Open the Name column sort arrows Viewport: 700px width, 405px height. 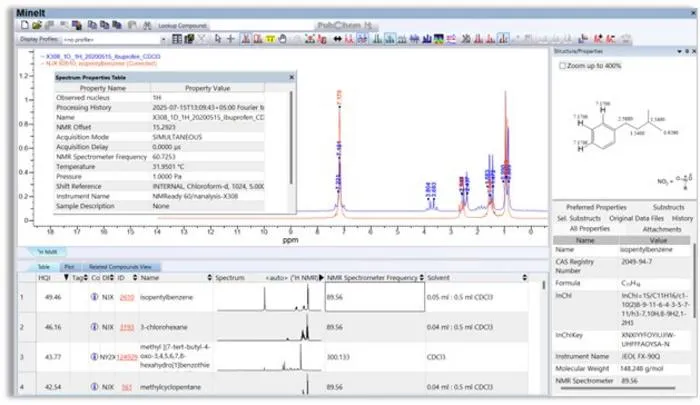(209, 277)
